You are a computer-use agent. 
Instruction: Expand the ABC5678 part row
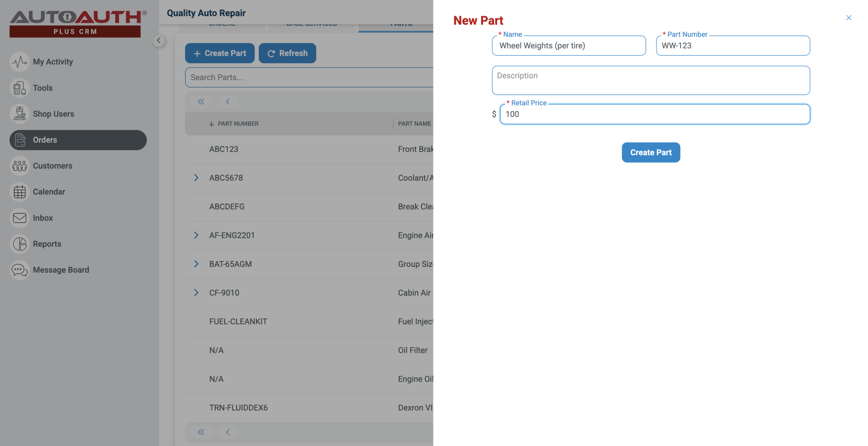[x=196, y=178]
